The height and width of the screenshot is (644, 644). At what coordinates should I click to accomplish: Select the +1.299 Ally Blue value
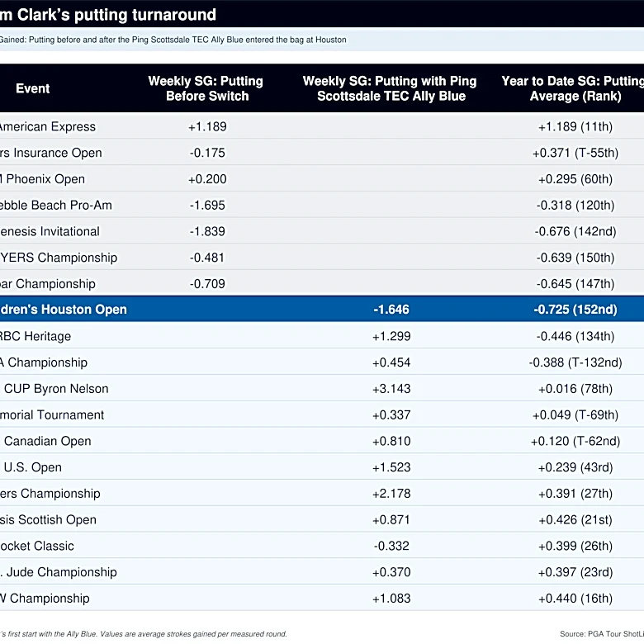pyautogui.click(x=391, y=336)
